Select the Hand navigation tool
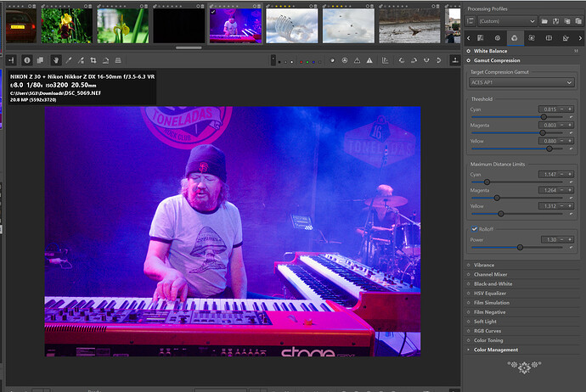The image size is (586, 392). (x=55, y=60)
